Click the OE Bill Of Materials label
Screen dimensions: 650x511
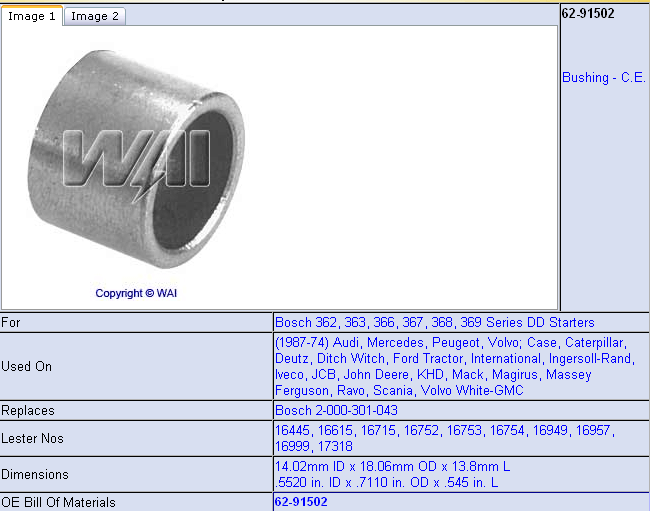click(x=58, y=502)
